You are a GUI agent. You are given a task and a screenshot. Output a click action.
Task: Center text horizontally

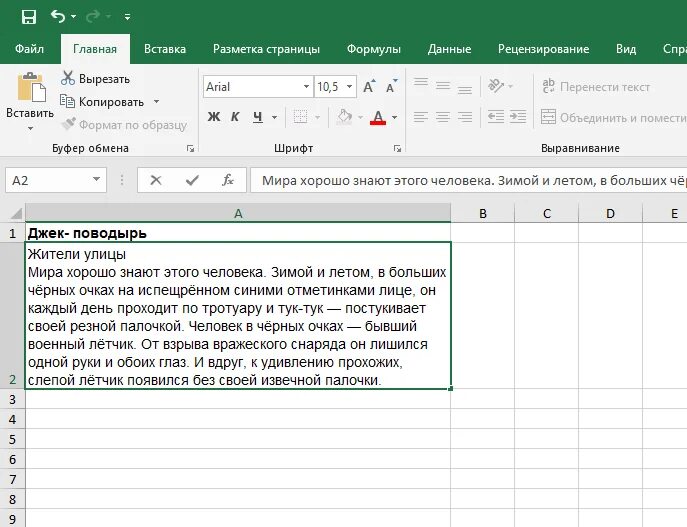click(x=443, y=117)
